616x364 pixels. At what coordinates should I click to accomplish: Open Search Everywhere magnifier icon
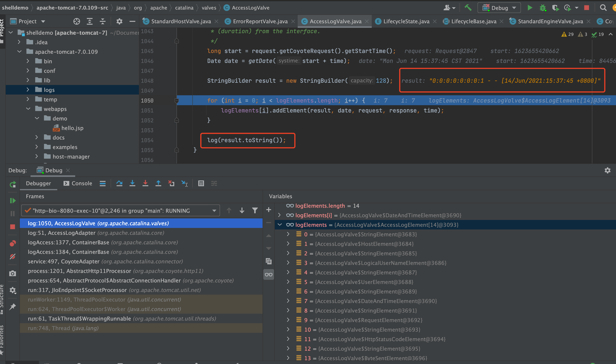[603, 8]
